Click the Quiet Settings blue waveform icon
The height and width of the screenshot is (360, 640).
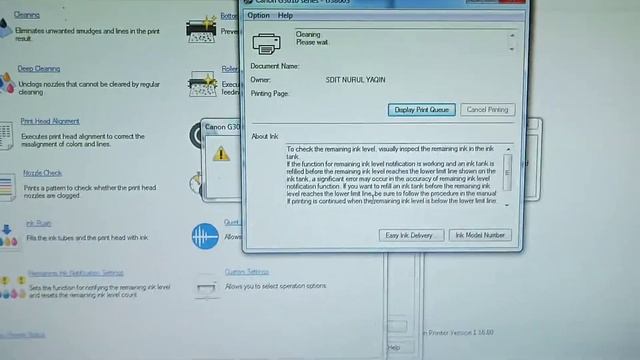click(205, 236)
